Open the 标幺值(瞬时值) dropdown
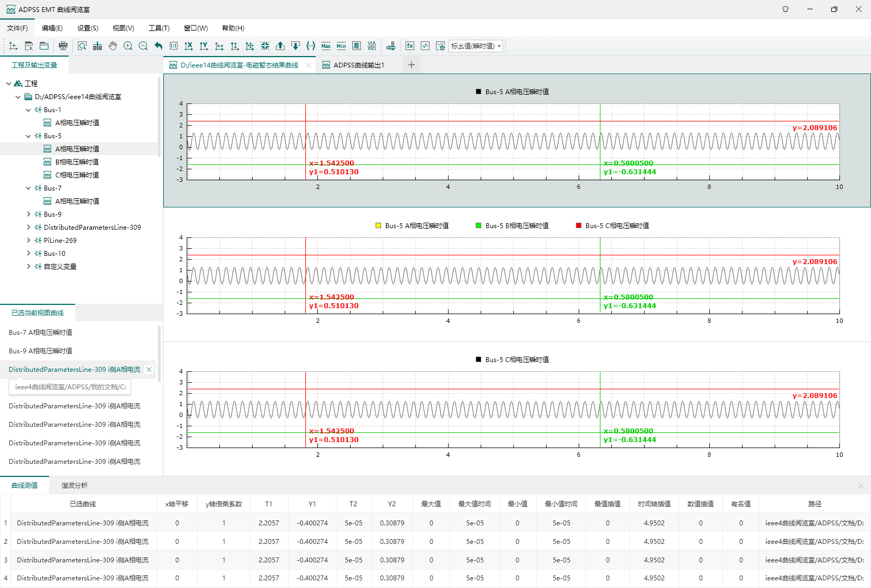The image size is (871, 588). click(476, 46)
